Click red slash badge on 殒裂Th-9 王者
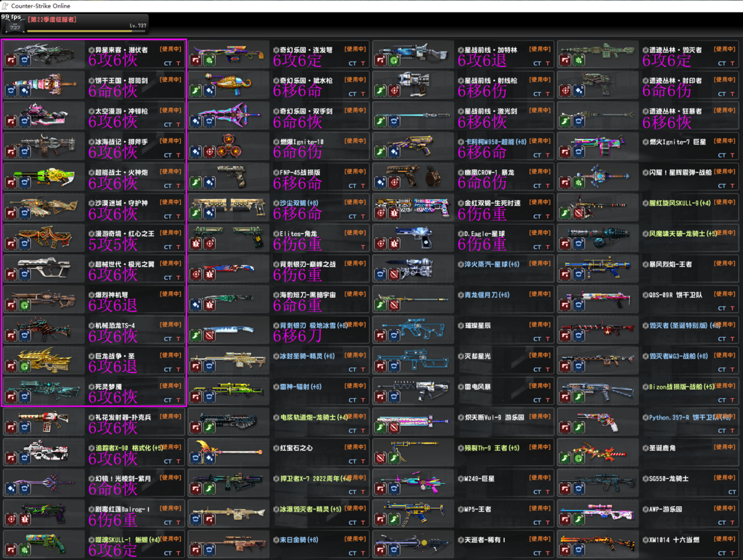 click(x=381, y=458)
